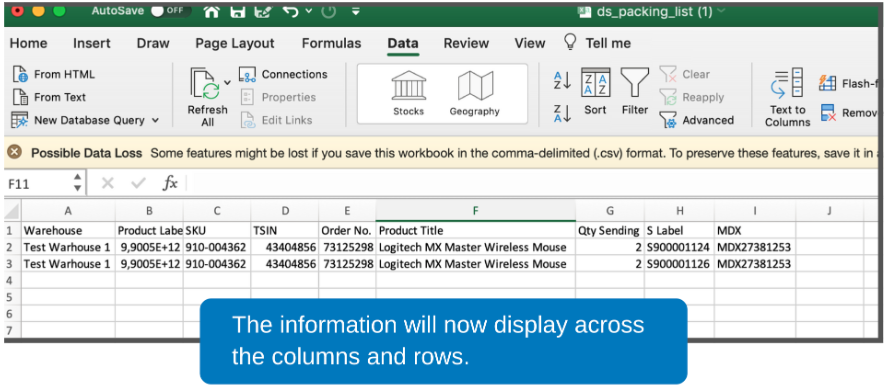The width and height of the screenshot is (887, 390).
Task: Click the Order No. header cell
Action: click(347, 231)
